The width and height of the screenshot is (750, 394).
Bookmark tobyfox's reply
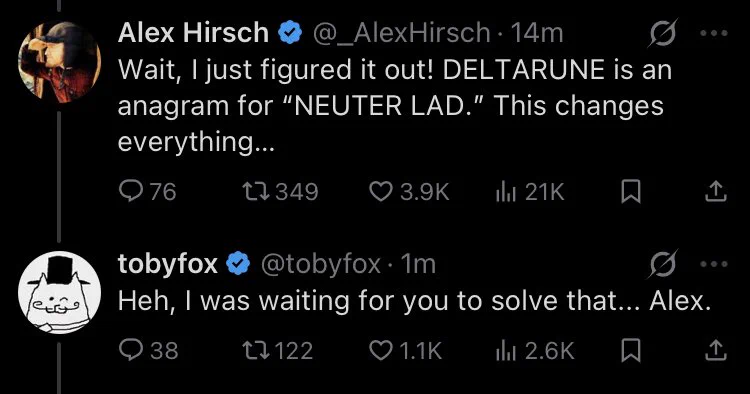point(630,350)
